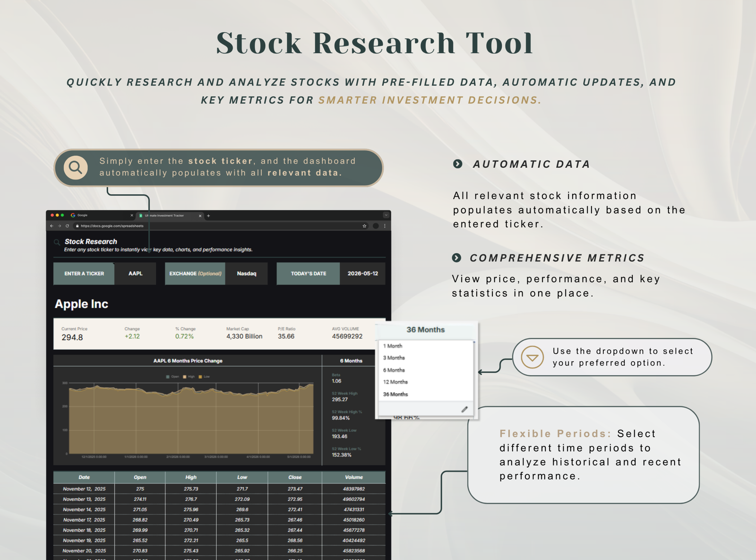756x560 pixels.
Task: Click the 52 Week Low % value 152.38%
Action: (342, 455)
